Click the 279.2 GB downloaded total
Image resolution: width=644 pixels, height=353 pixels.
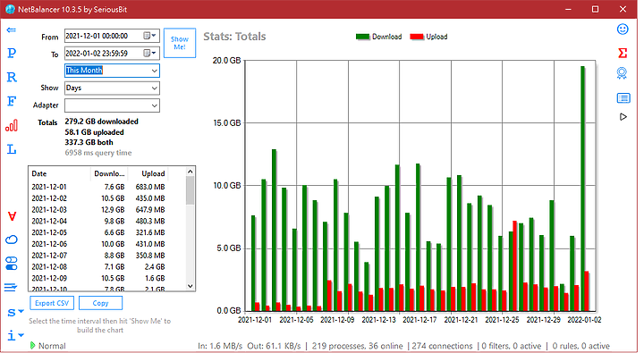(101, 122)
